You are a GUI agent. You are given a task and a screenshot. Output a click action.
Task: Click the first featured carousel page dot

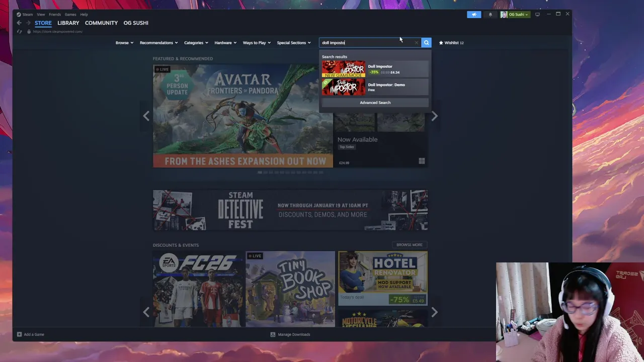(260, 172)
